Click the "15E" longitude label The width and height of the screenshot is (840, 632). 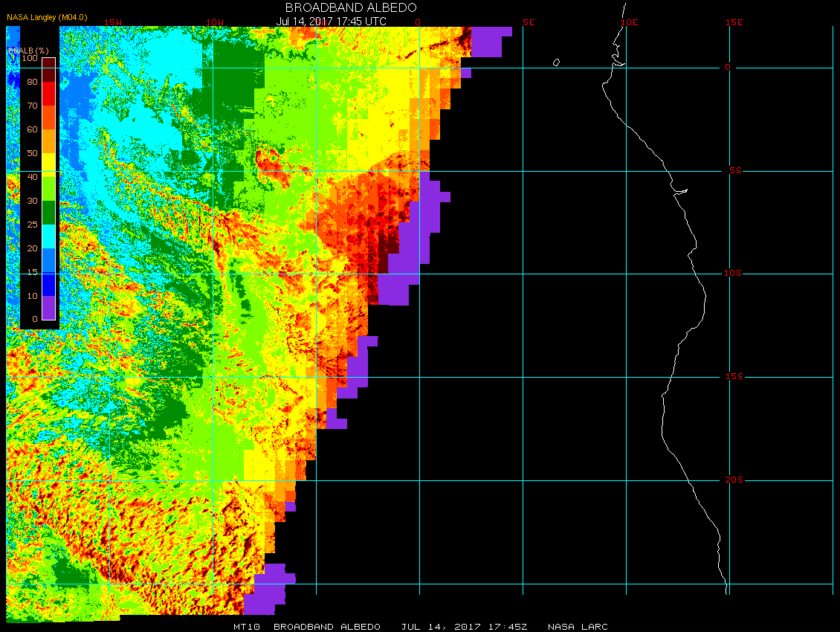click(x=734, y=22)
